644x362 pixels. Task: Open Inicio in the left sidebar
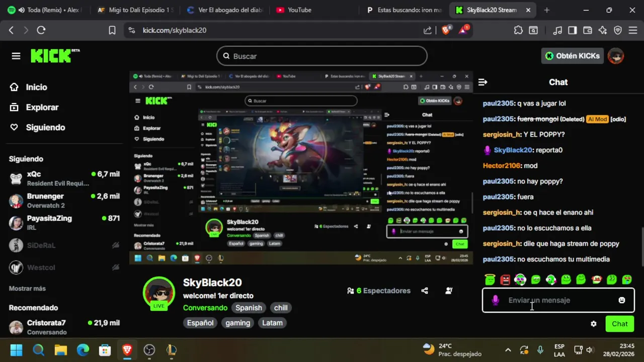coord(36,87)
